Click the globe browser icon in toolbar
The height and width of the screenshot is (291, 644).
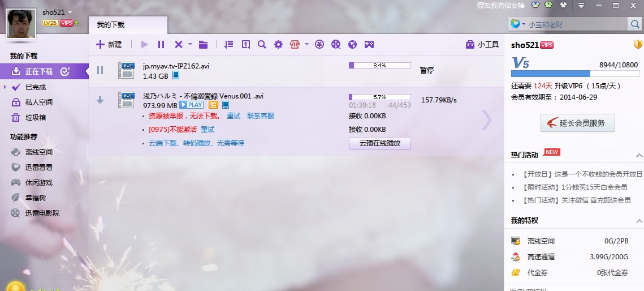click(x=352, y=44)
